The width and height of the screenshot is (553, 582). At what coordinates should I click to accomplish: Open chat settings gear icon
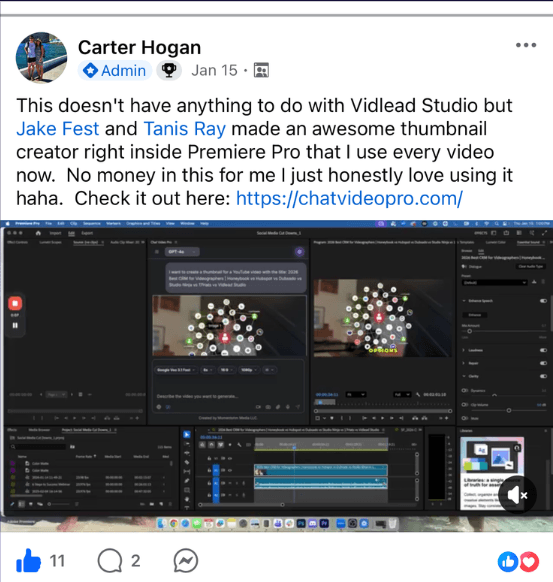click(x=159, y=407)
